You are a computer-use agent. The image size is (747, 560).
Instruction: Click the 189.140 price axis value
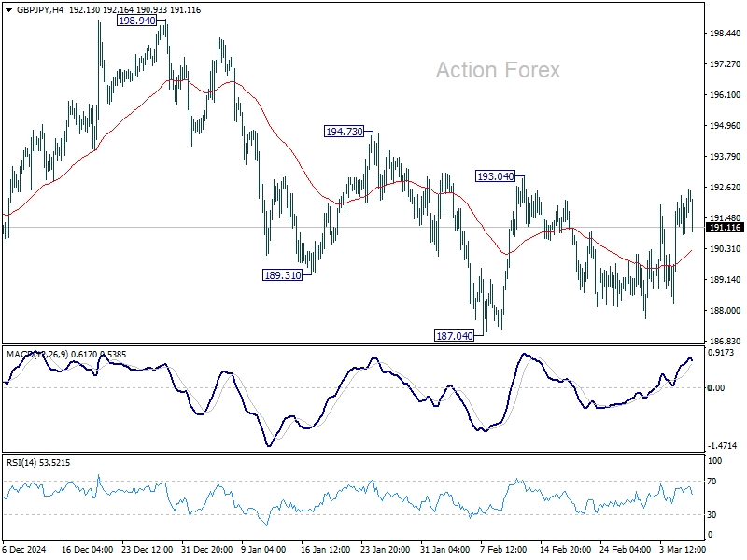point(726,279)
